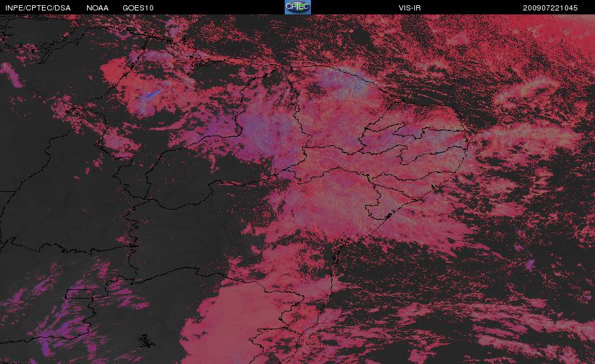Select the INPE/CPTEC/DSA header text
This screenshot has width=595, height=364.
(38, 8)
